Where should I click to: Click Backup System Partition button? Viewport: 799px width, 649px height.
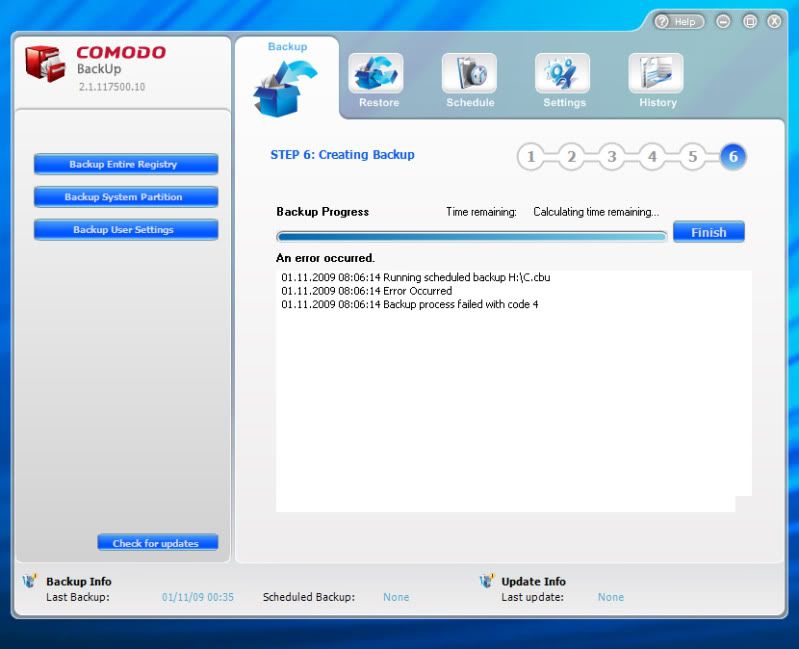click(x=126, y=197)
